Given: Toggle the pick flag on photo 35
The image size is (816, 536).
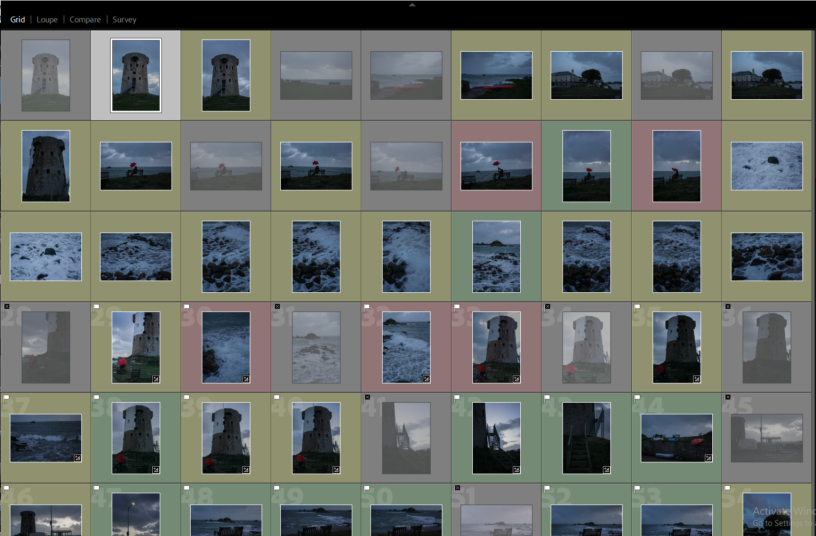Looking at the screenshot, I should click(x=638, y=307).
